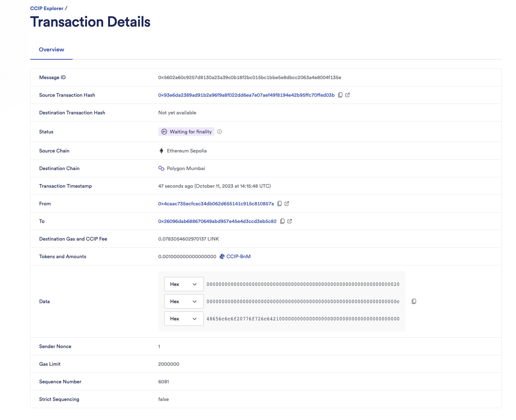The width and height of the screenshot is (516, 420).
Task: Click the 'Sender Nonce' label
Action: 55,347
